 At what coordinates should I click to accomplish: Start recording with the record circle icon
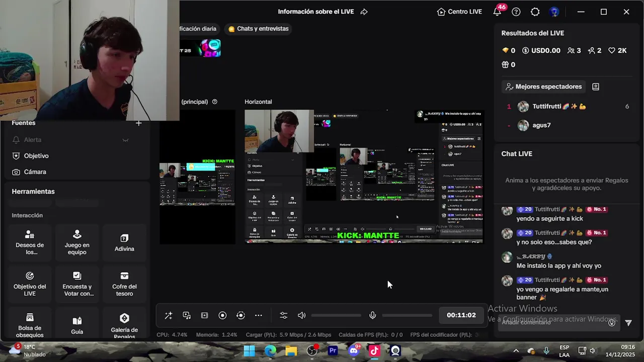pos(222,315)
